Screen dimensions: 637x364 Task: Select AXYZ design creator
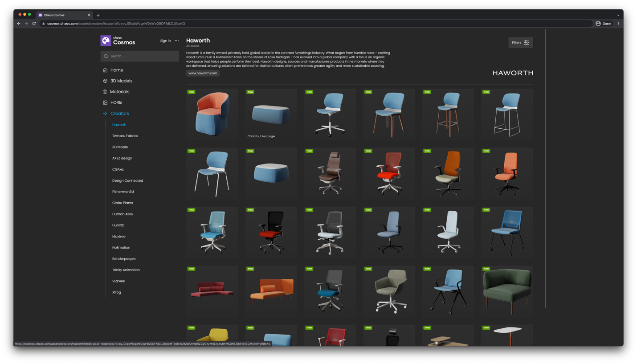point(122,158)
